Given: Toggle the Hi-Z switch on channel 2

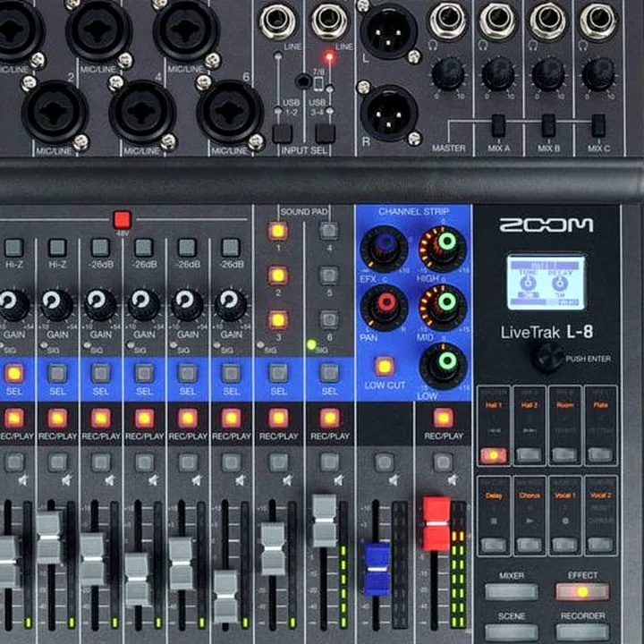Looking at the screenshot, I should tap(57, 248).
